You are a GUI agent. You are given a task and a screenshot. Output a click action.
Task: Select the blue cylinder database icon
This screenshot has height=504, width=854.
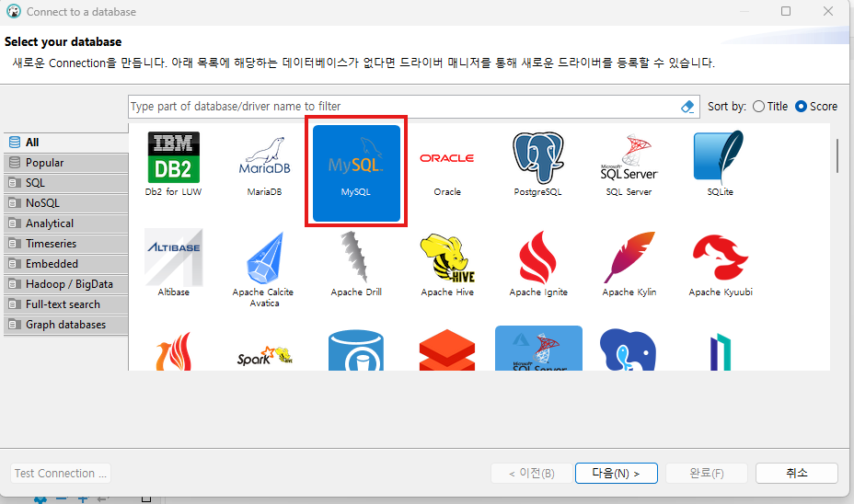pos(356,350)
